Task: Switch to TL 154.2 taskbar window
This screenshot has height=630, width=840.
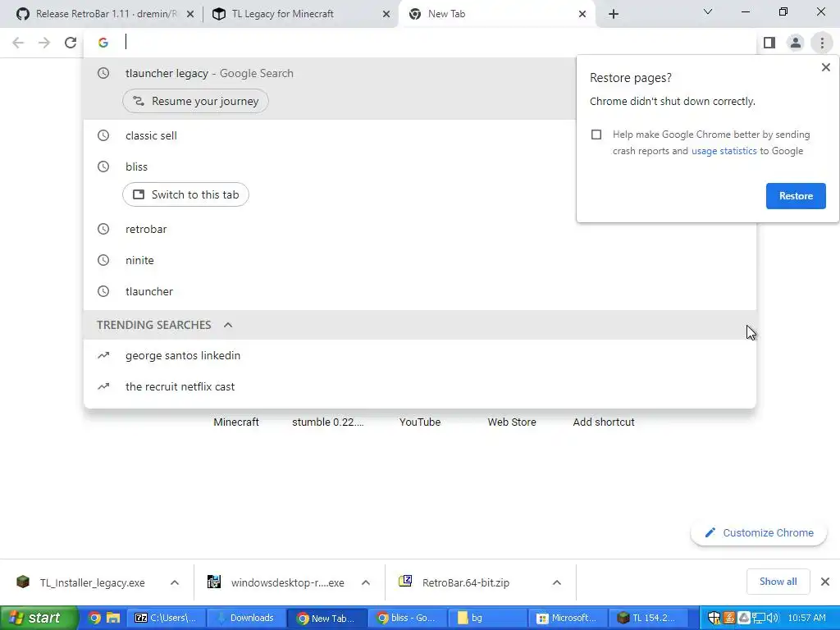Action: [648, 619]
